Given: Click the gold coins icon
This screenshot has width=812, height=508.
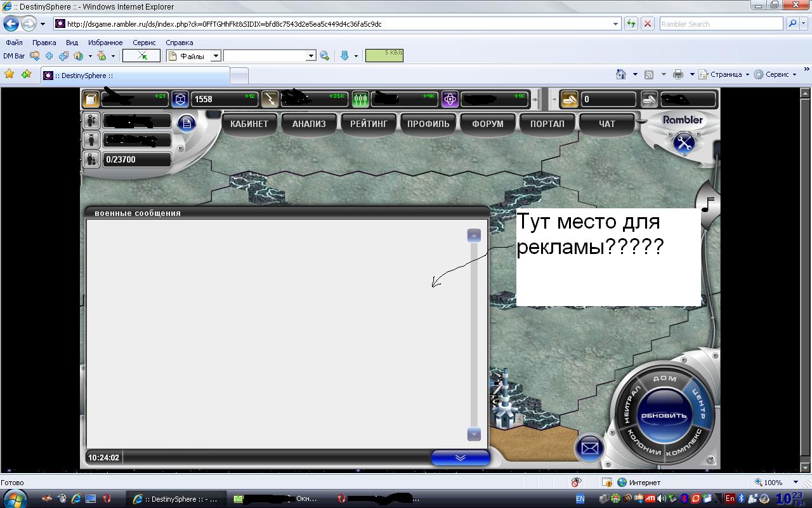Looking at the screenshot, I should click(569, 99).
